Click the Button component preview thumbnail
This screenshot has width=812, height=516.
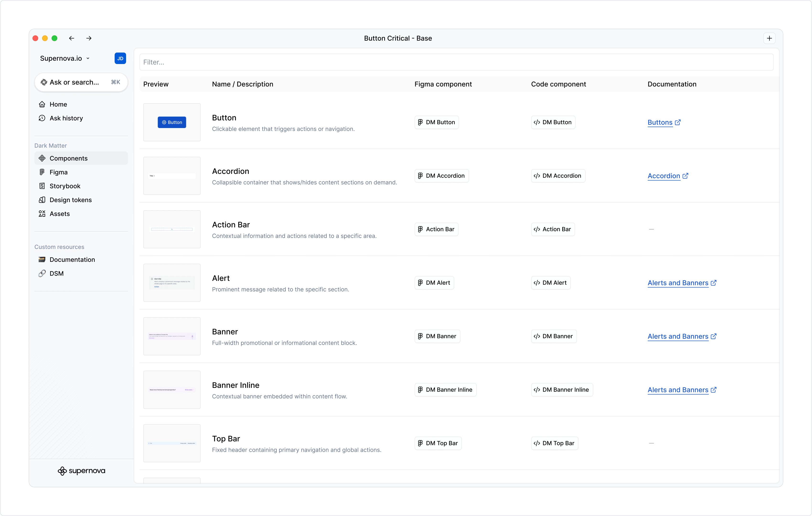pyautogui.click(x=172, y=122)
